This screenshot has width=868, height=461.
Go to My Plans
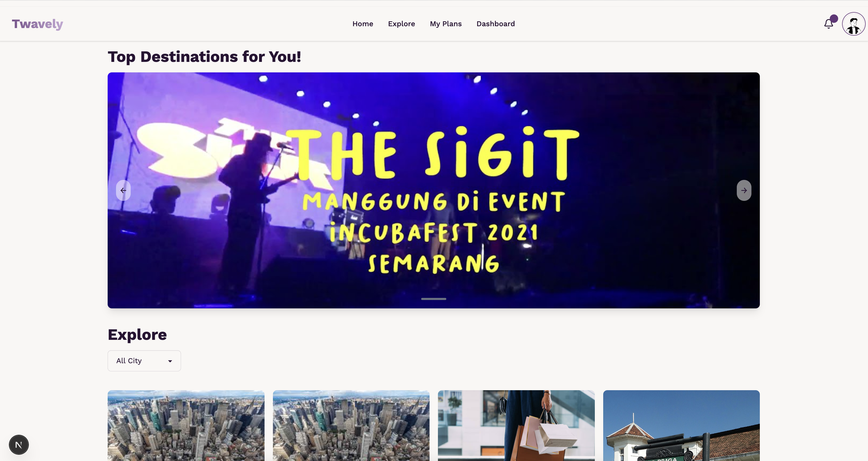446,24
